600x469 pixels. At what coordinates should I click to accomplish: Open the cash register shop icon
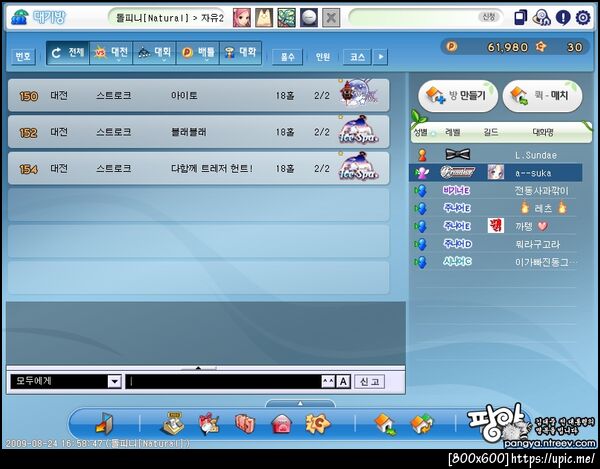tap(172, 423)
